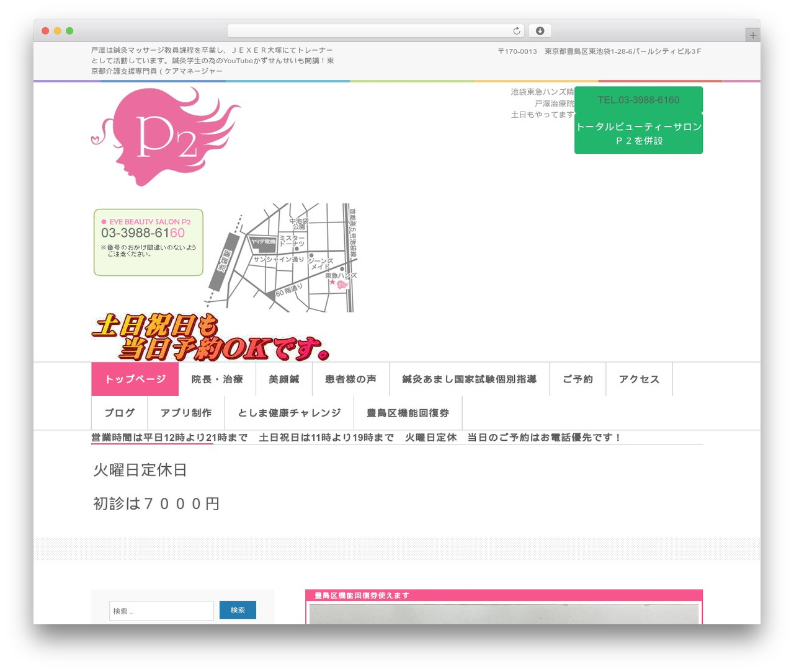Click the 火曜日定休日 text
This screenshot has height=672, width=794.
click(x=140, y=470)
